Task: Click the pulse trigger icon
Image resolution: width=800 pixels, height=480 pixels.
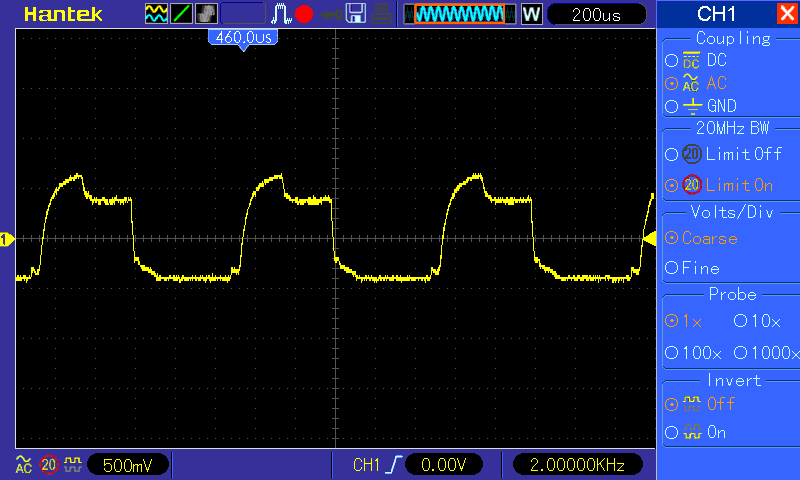Action: 281,14
